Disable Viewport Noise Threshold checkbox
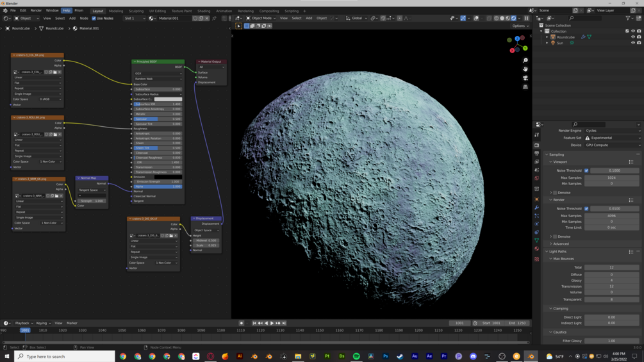644x362 pixels. point(586,170)
